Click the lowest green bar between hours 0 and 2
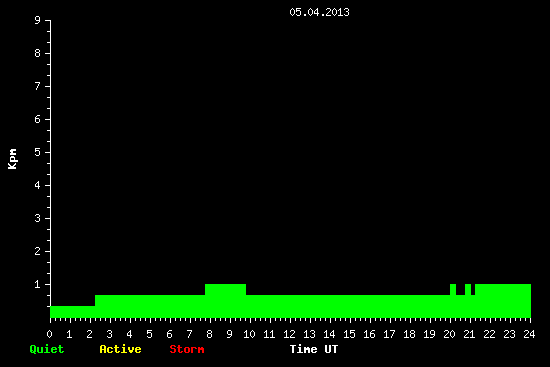 coord(73,312)
